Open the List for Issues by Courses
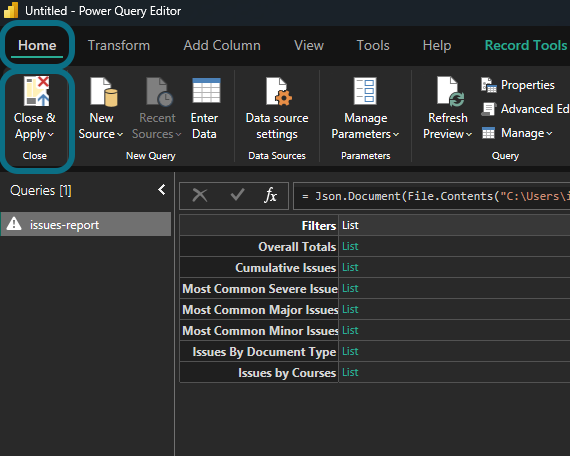Viewport: 570px width, 456px height. [350, 372]
